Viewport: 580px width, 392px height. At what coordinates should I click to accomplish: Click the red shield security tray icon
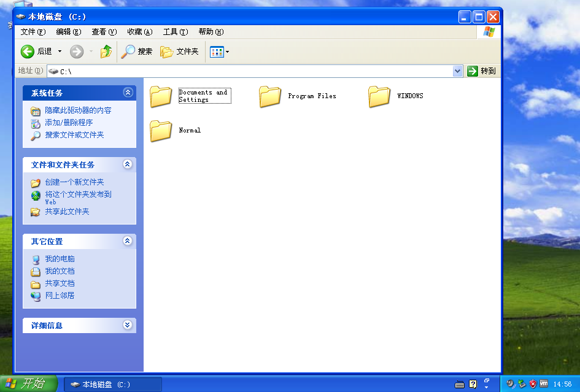(x=533, y=384)
